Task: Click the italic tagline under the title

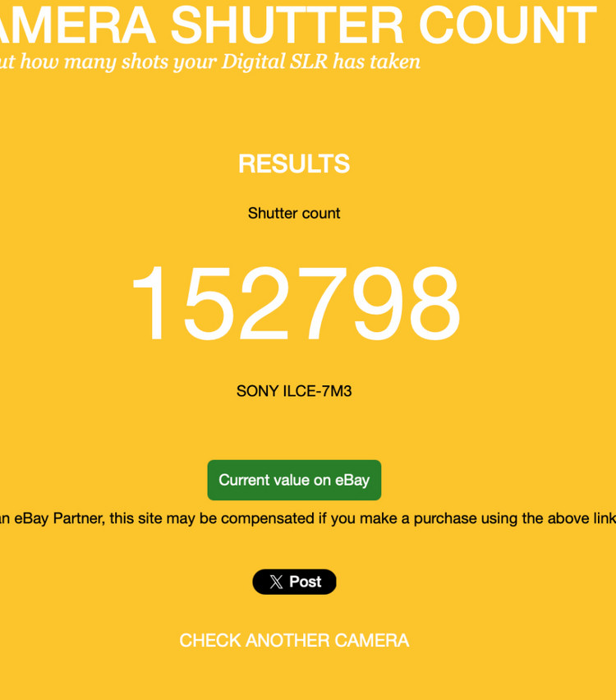Action: tap(209, 62)
